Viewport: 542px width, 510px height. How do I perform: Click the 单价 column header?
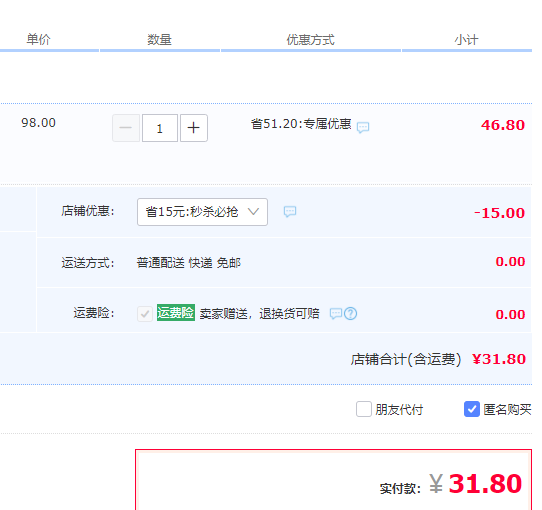click(x=38, y=39)
